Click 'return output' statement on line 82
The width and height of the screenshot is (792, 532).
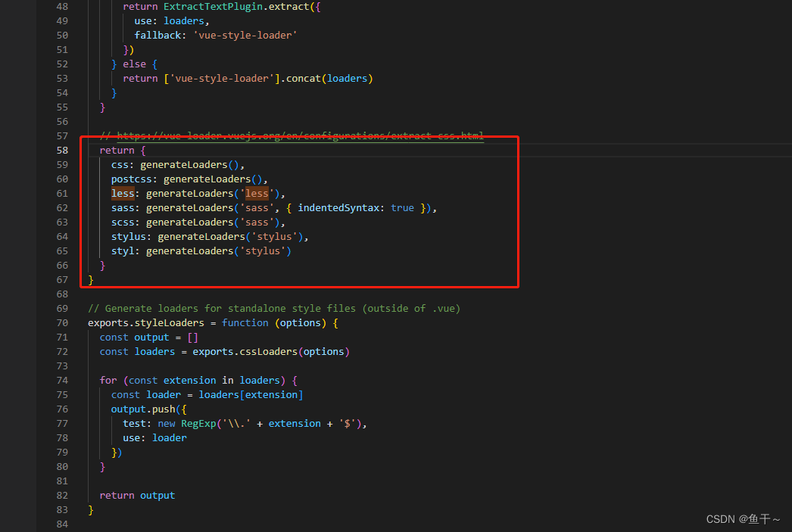[137, 496]
